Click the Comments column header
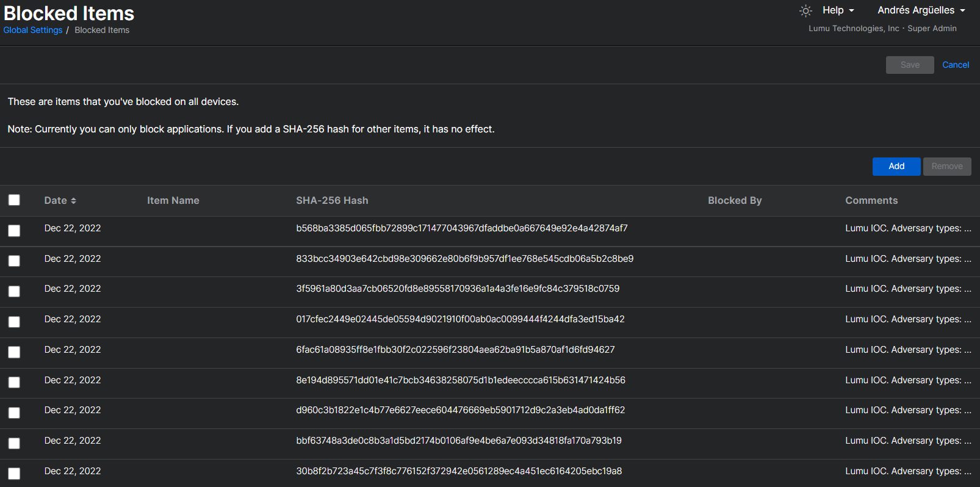The height and width of the screenshot is (487, 980). [871, 200]
